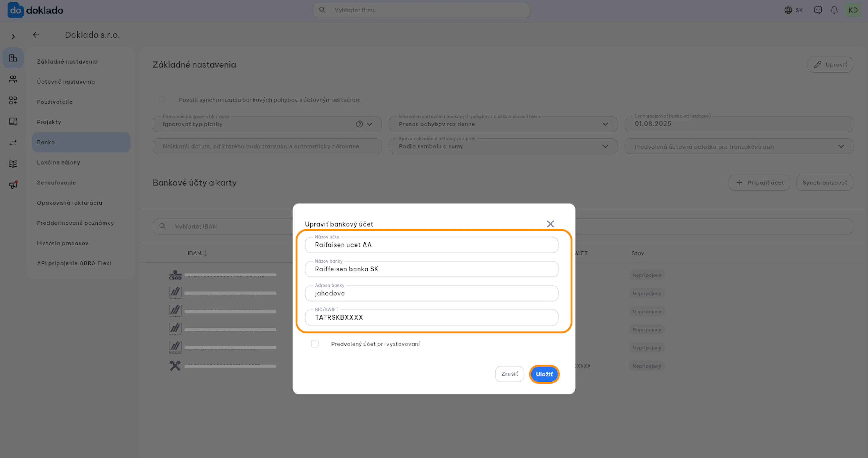Open Interval exportovania bankových pohybov dropdown
Image resolution: width=868 pixels, height=458 pixels.
tap(503, 124)
